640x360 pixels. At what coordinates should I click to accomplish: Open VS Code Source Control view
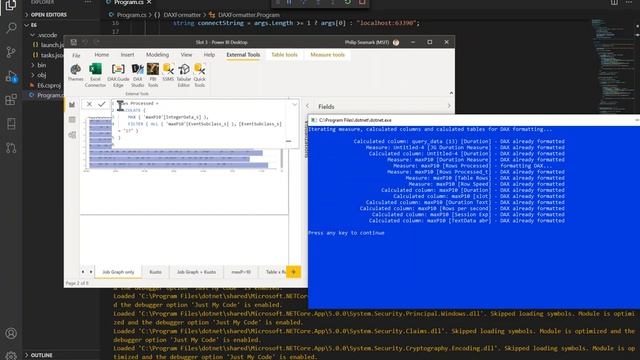pos(11,52)
